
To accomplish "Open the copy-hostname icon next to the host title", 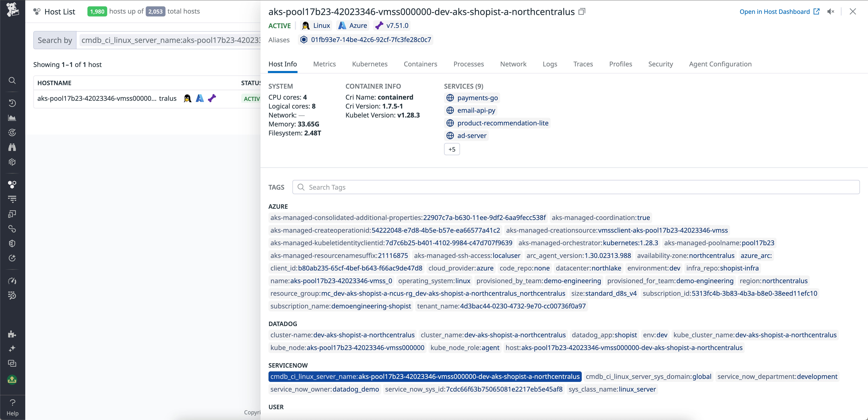I will tap(582, 11).
